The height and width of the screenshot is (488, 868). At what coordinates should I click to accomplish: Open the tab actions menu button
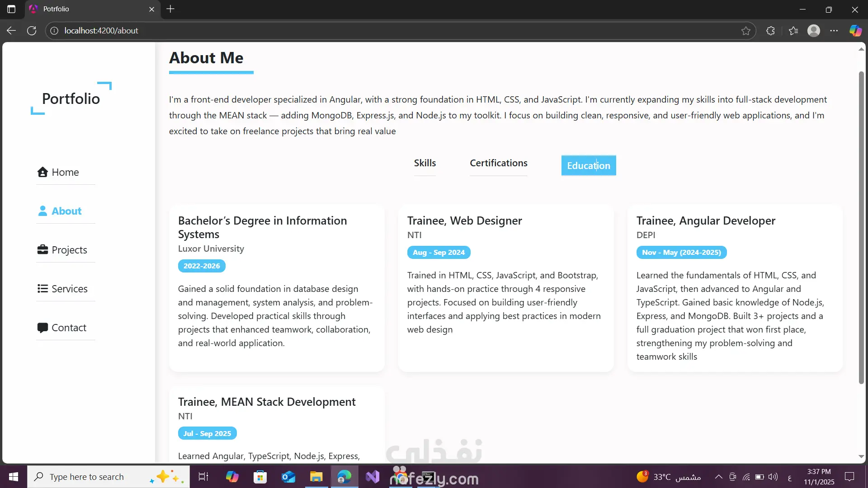pyautogui.click(x=11, y=9)
